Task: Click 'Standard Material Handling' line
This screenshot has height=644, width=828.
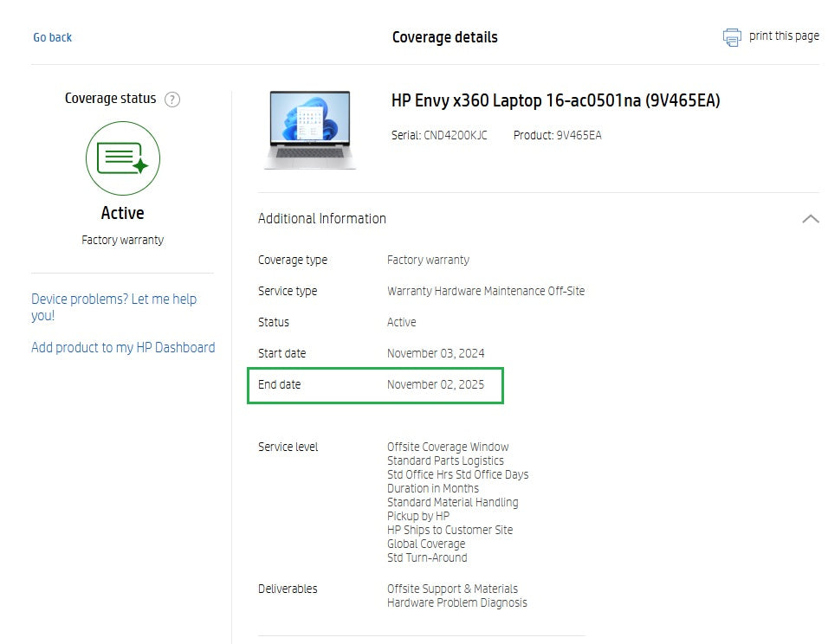Action: coord(453,502)
